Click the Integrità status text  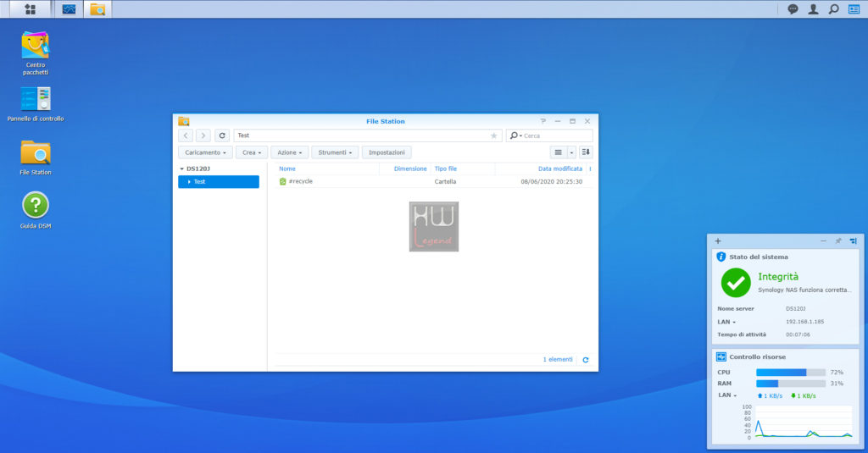[x=778, y=277]
